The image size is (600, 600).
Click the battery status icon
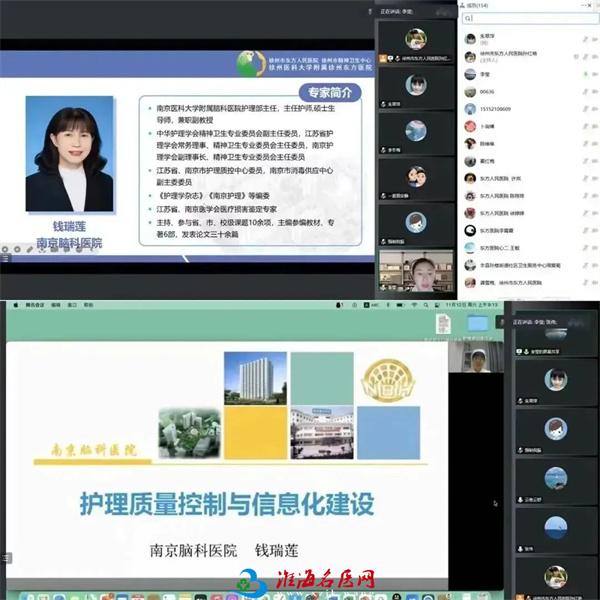pyautogui.click(x=400, y=305)
